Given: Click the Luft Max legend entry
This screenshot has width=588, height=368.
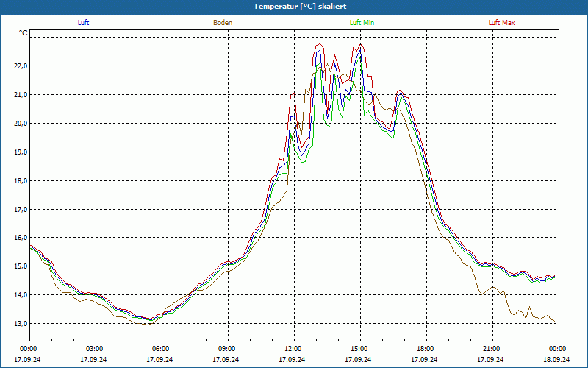Looking at the screenshot, I should [501, 23].
